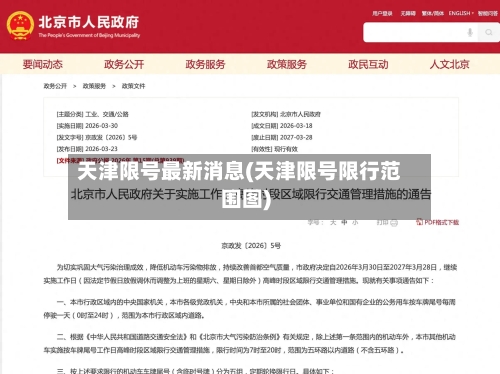Click the 打印 print text button

(383, 222)
